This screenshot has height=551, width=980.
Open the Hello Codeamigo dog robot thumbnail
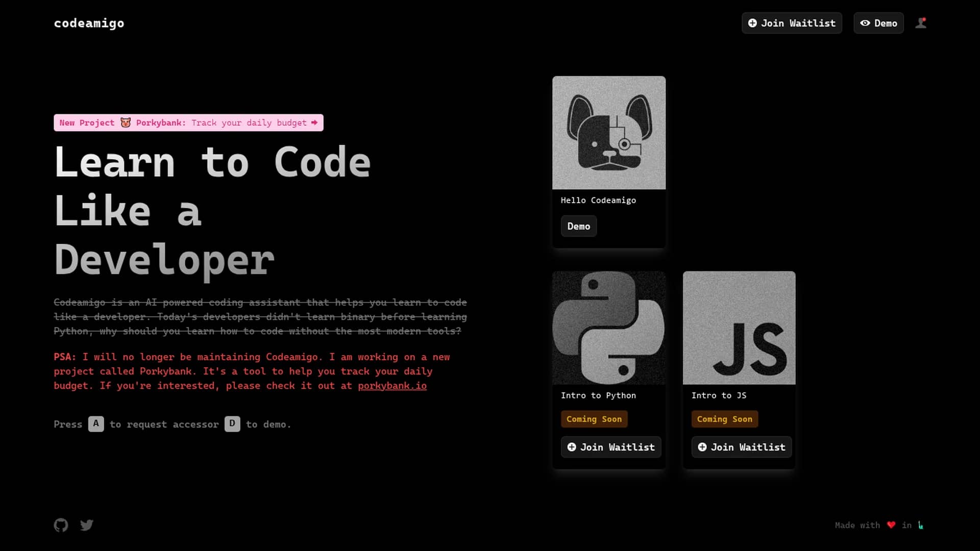pyautogui.click(x=609, y=133)
